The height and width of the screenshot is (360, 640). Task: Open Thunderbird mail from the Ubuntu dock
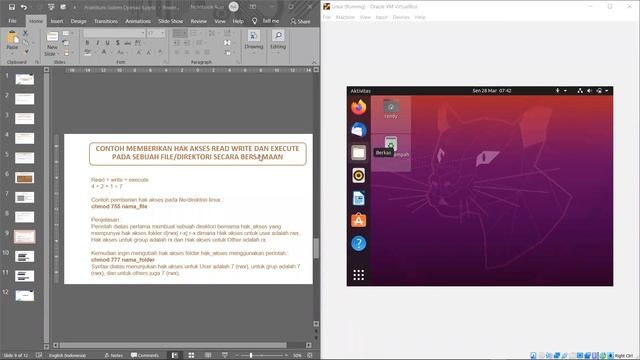tap(358, 130)
